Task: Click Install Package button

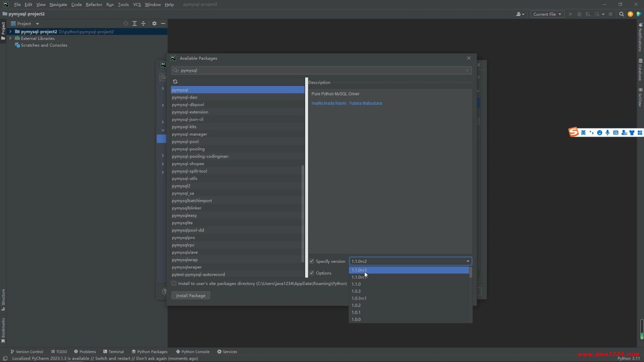Action: 191,295
